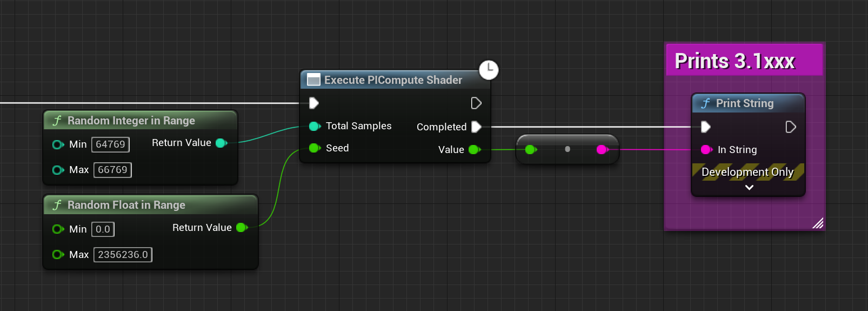Click Random Integer in Range function icon
The image size is (868, 311).
[57, 121]
